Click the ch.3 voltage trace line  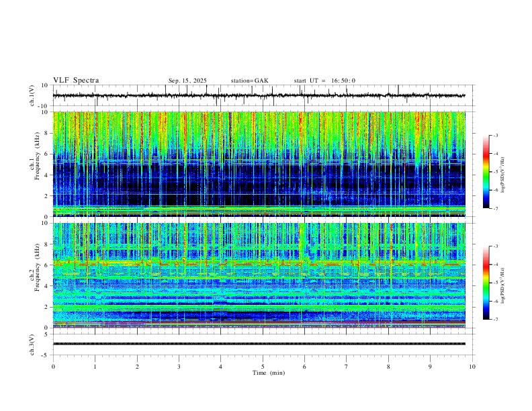[259, 344]
